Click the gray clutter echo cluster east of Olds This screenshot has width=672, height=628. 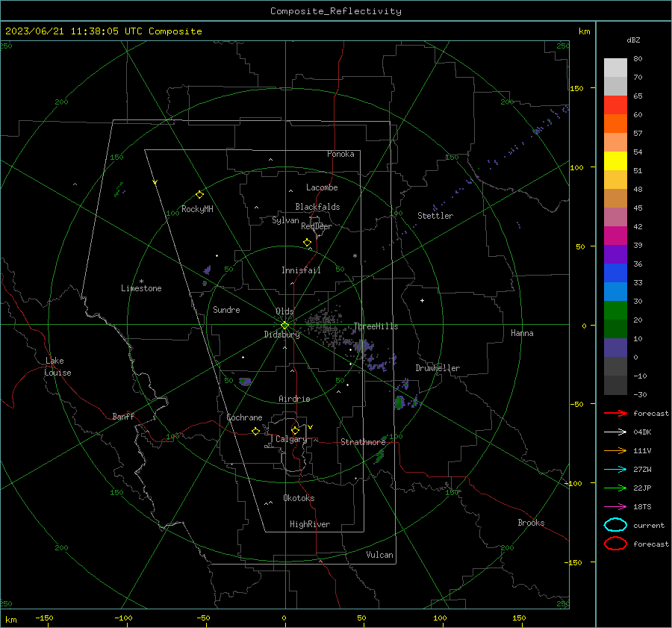click(x=325, y=325)
